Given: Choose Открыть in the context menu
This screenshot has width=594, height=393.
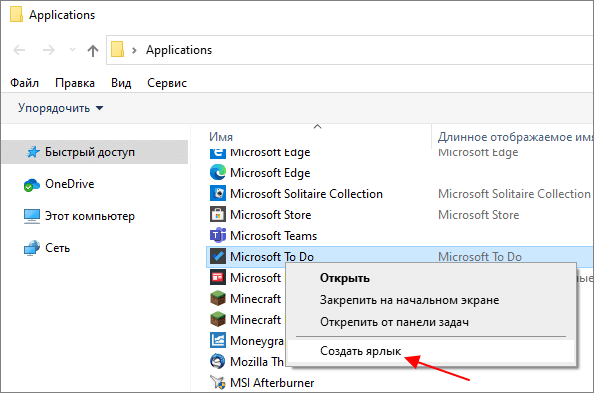Looking at the screenshot, I should [x=345, y=278].
